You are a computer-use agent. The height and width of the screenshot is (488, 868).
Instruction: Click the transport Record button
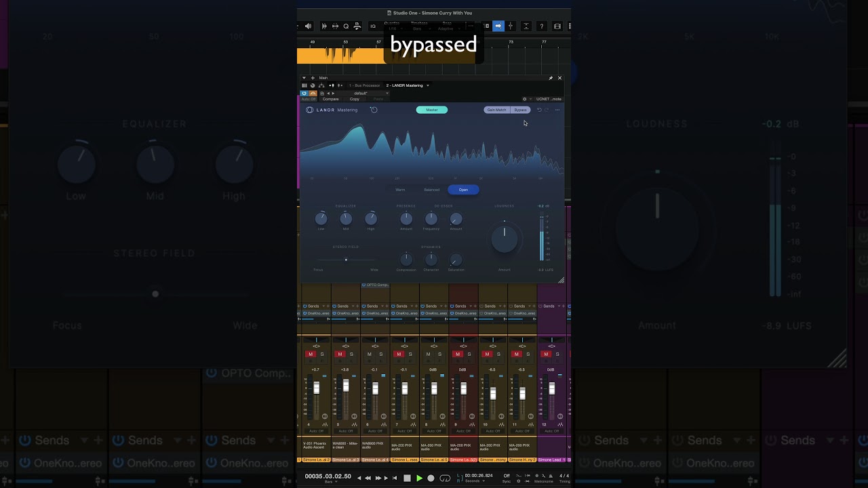431,478
